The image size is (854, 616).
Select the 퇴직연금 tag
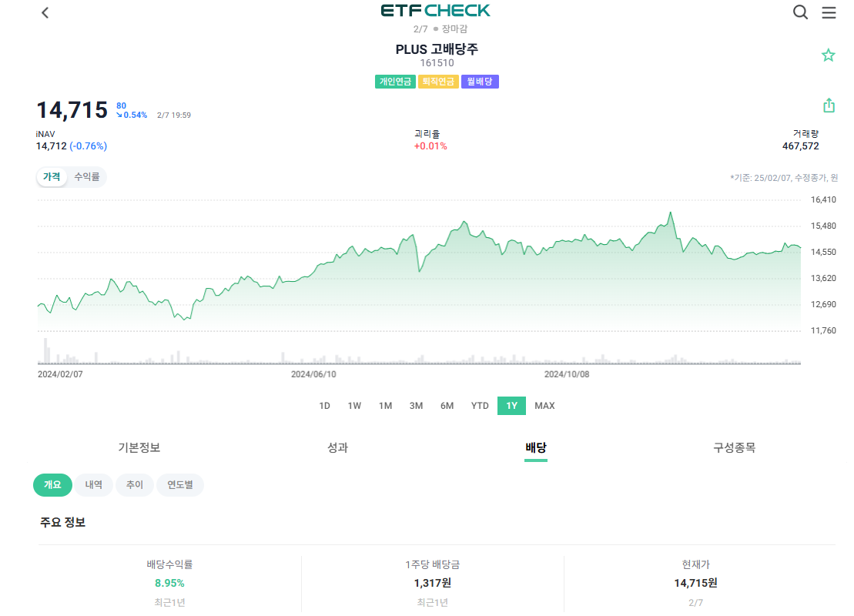click(x=438, y=82)
